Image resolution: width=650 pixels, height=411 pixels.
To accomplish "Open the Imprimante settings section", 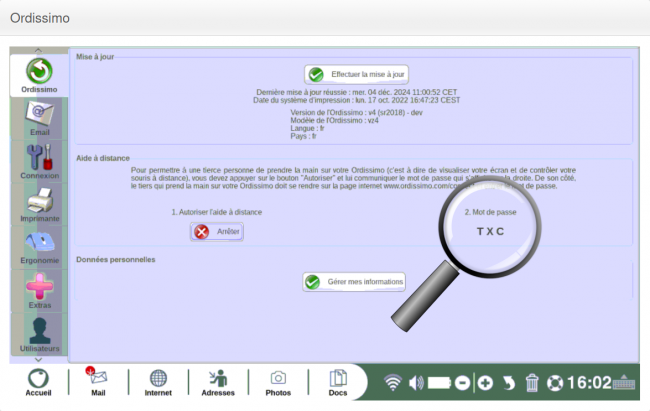I will (39, 205).
